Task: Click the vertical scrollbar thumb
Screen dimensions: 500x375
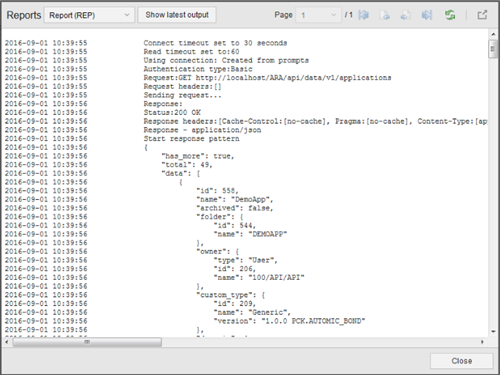Action: click(493, 49)
